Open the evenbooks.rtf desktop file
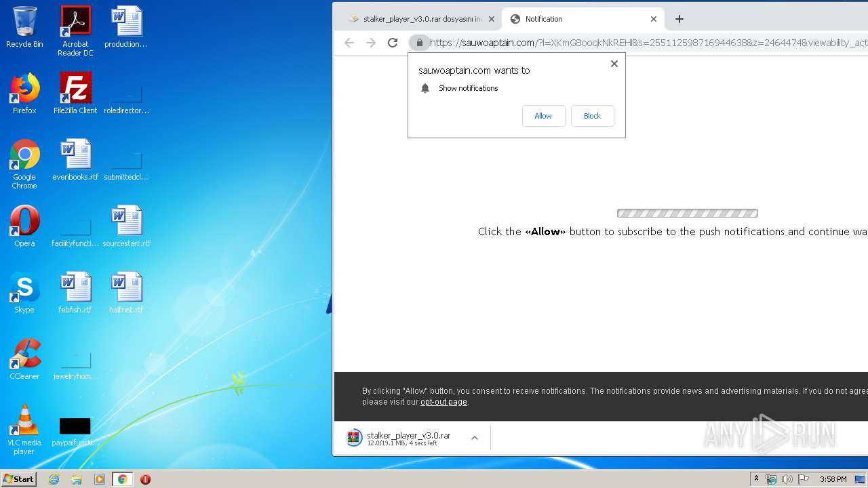Image resolution: width=868 pixels, height=488 pixels. (x=75, y=160)
